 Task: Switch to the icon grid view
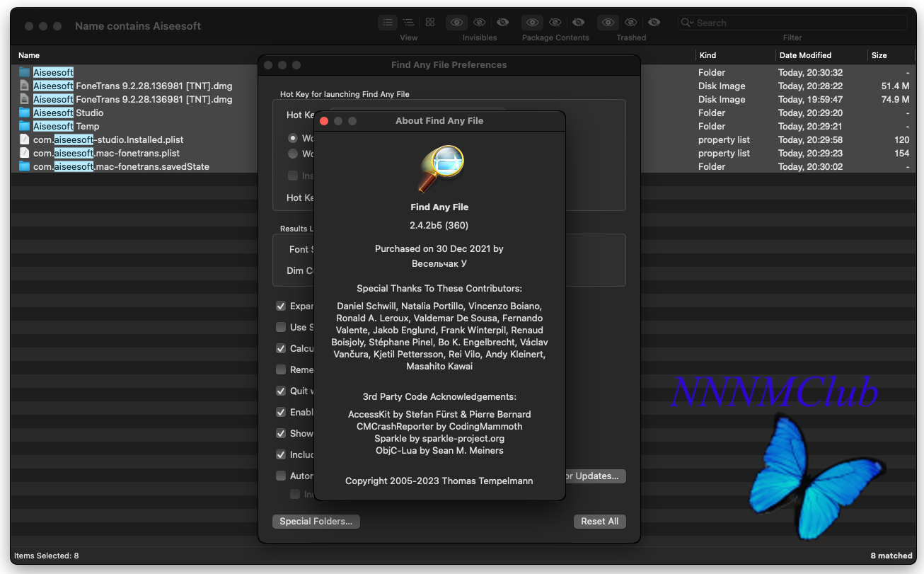[430, 23]
